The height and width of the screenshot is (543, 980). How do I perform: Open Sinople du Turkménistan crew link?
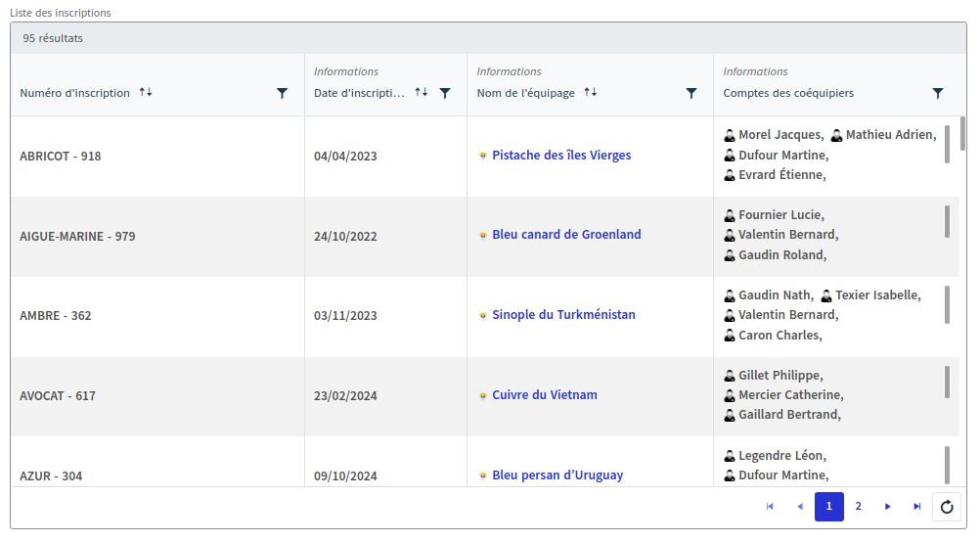pyautogui.click(x=563, y=314)
